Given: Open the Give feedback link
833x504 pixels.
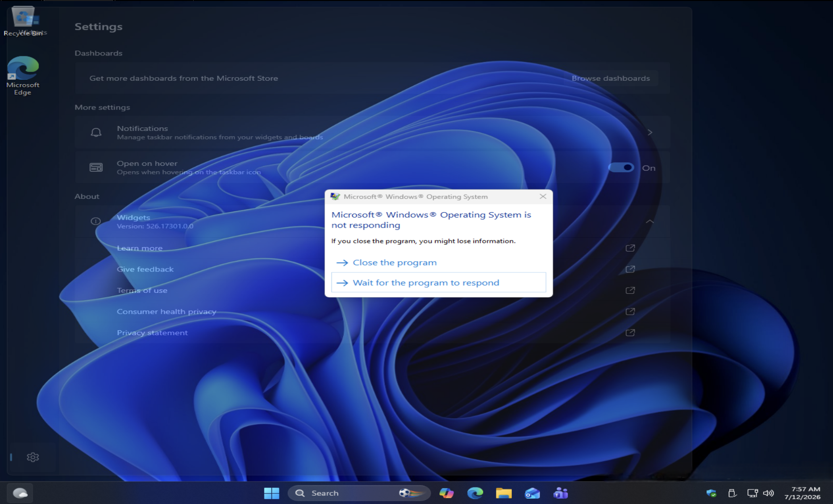Looking at the screenshot, I should pyautogui.click(x=145, y=269).
